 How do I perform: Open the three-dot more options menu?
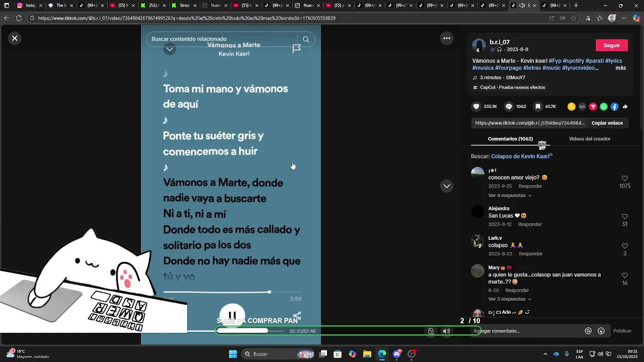(x=446, y=38)
